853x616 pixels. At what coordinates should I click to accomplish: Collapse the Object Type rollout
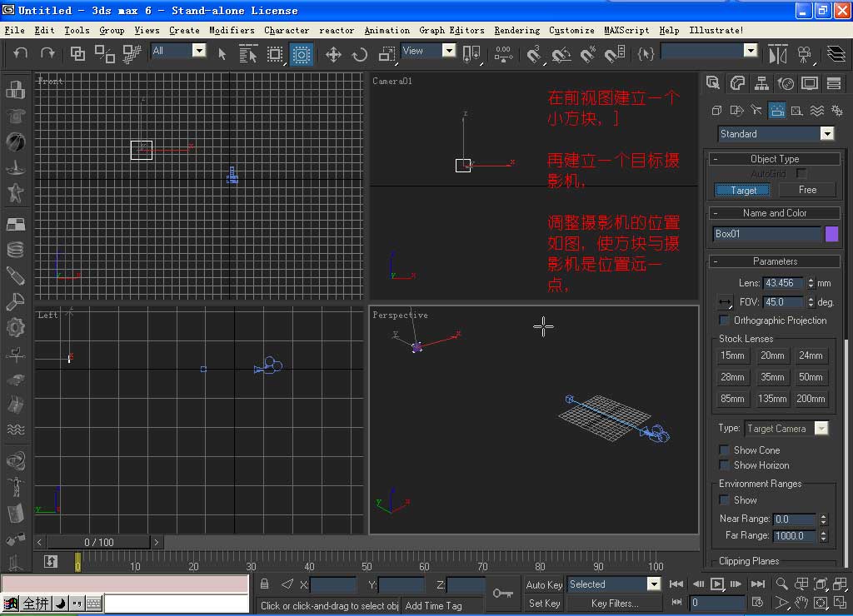(774, 159)
